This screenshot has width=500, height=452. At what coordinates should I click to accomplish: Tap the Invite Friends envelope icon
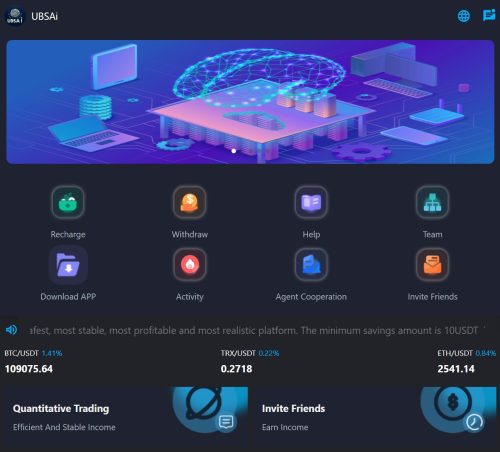tap(432, 265)
